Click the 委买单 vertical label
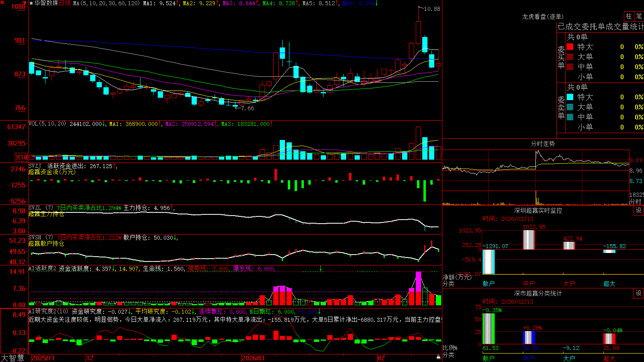Image resolution: width=644 pixels, height=362 pixels. (x=561, y=58)
